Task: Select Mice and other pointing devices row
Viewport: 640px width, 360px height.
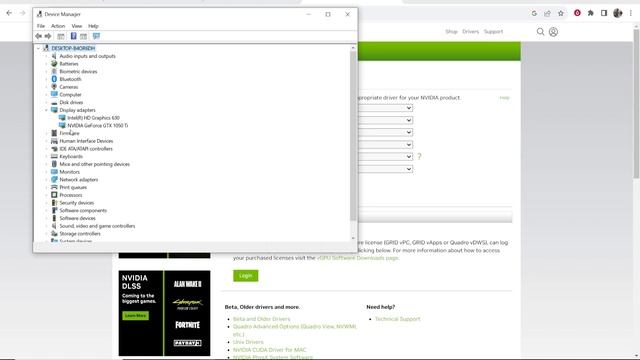Action: coord(94,164)
